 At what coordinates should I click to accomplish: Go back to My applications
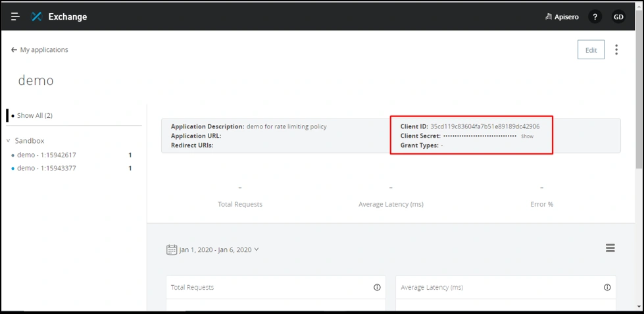coord(39,50)
